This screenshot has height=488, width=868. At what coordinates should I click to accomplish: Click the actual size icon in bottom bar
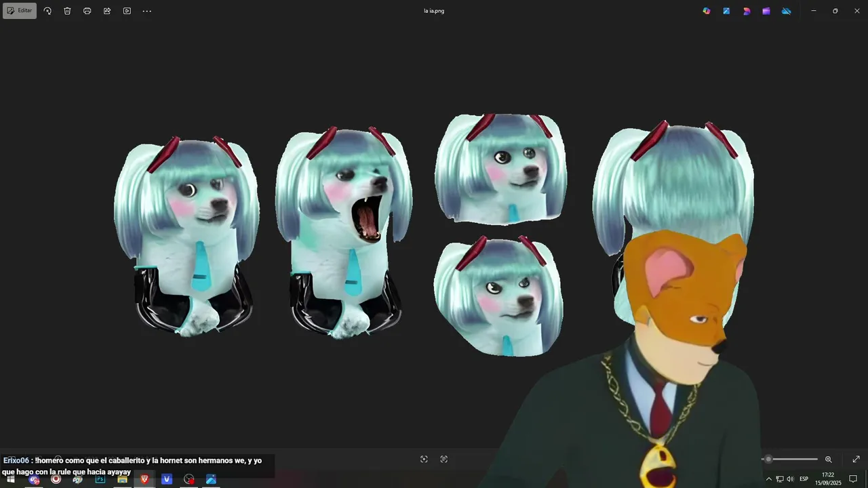tap(444, 459)
